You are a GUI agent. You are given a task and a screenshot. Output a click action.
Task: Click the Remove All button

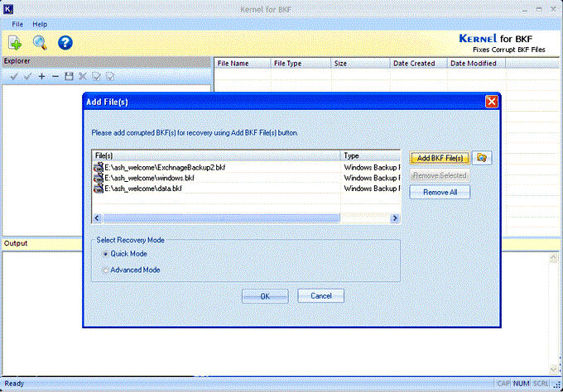(x=440, y=192)
